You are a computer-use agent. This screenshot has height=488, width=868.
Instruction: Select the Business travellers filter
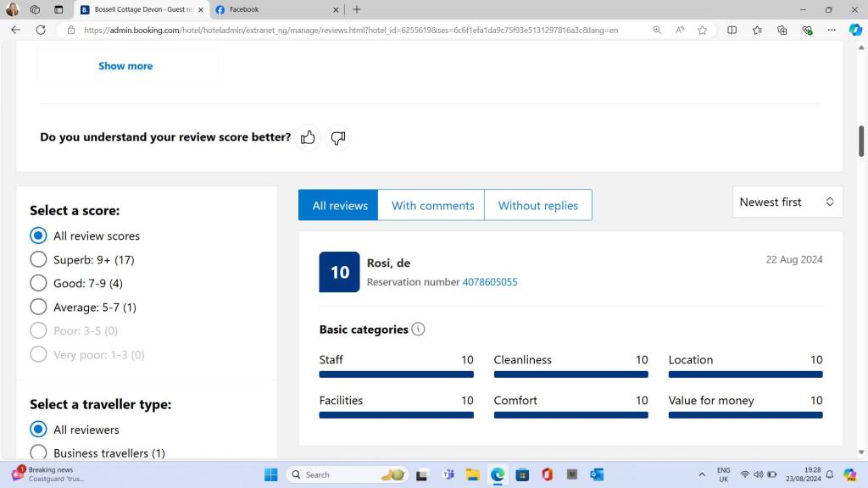point(38,453)
